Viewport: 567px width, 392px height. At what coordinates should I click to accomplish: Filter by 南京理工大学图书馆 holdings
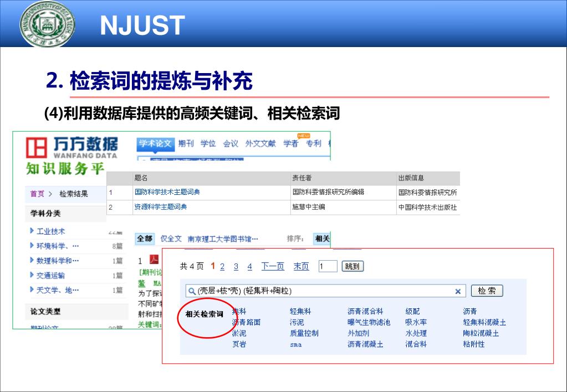[x=223, y=239]
